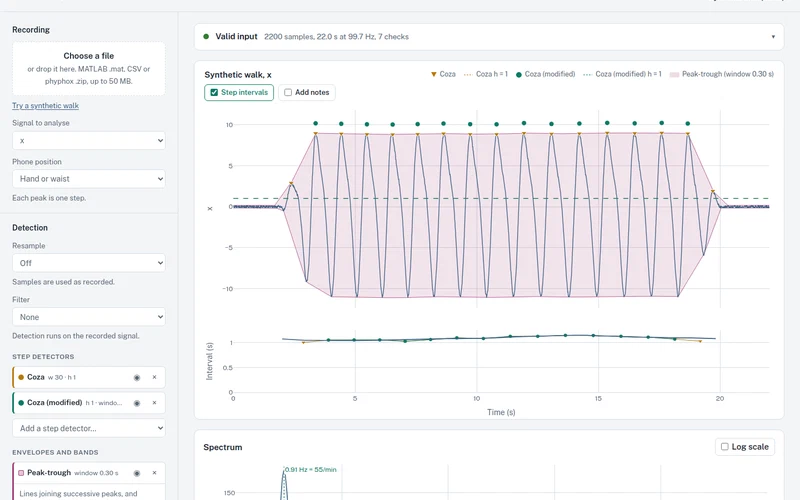Enable the Add notes checkbox
The width and height of the screenshot is (800, 500).
(288, 92)
